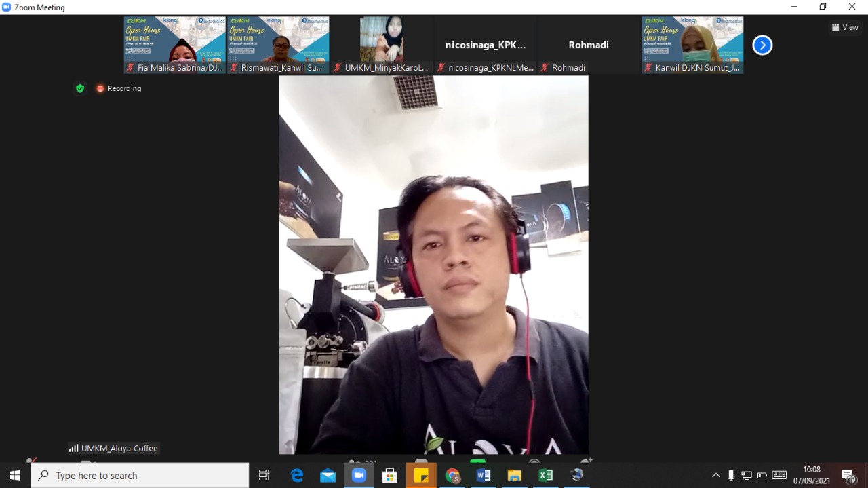Open the Mail app in taskbar

point(328,476)
